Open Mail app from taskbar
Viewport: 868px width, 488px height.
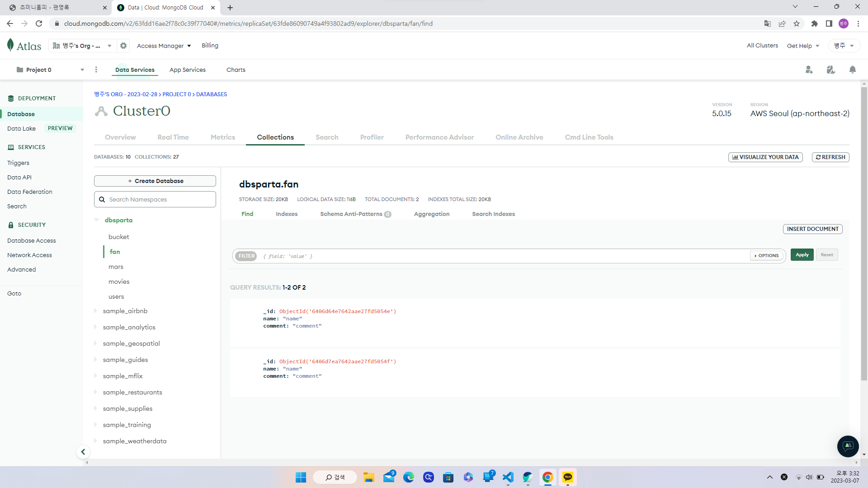tap(389, 477)
